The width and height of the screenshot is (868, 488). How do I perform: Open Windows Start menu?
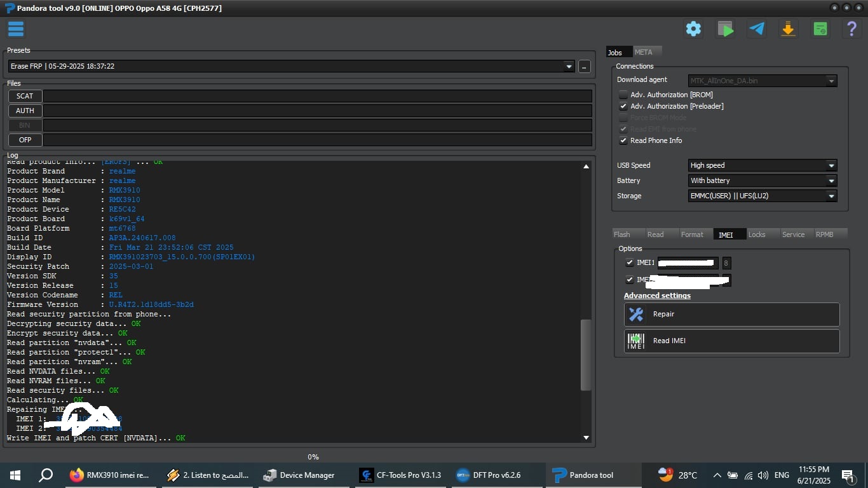pos(15,475)
